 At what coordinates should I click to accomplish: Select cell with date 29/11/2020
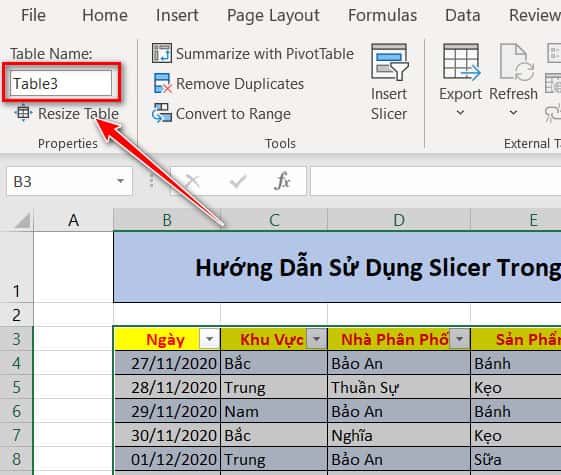(x=167, y=411)
